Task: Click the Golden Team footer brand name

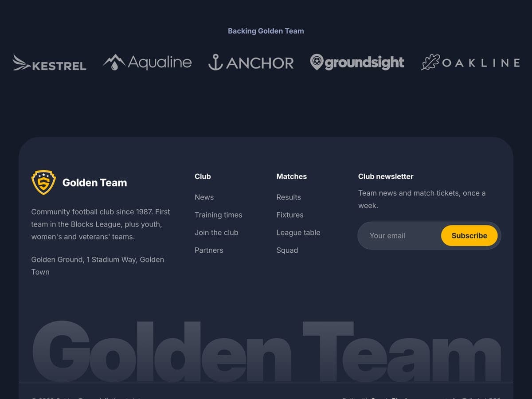Action: [x=94, y=183]
